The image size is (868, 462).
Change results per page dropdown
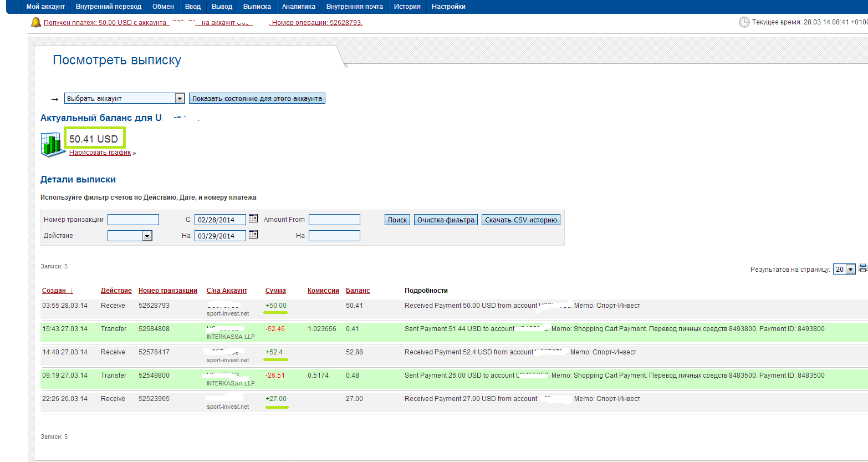[850, 269]
